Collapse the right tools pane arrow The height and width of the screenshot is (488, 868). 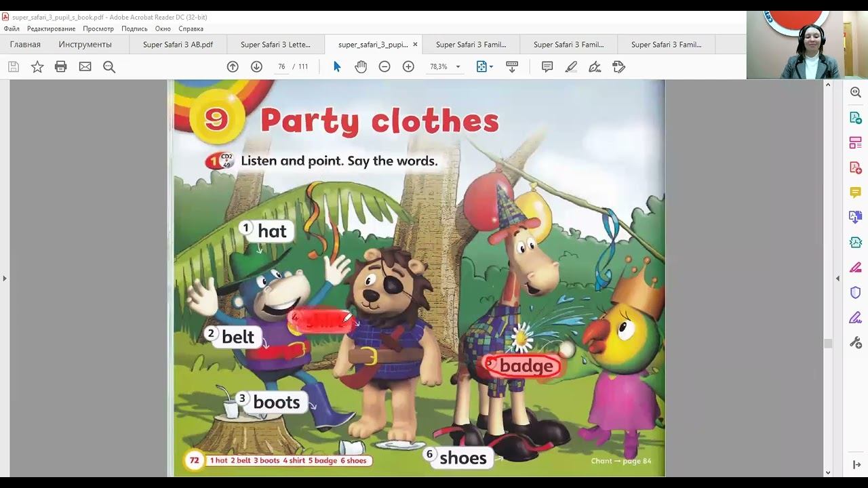tap(837, 278)
